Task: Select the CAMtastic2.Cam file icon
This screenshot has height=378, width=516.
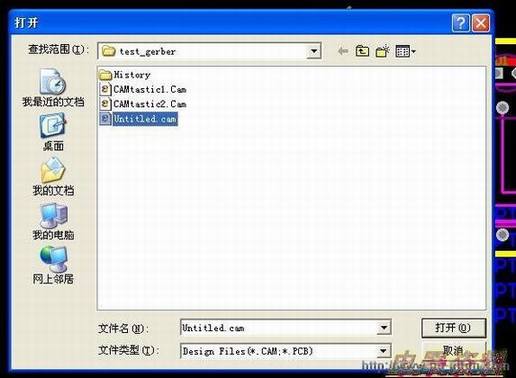Action: [x=105, y=104]
